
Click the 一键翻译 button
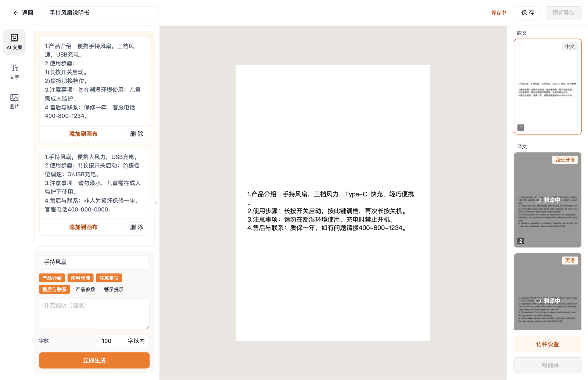click(x=548, y=365)
